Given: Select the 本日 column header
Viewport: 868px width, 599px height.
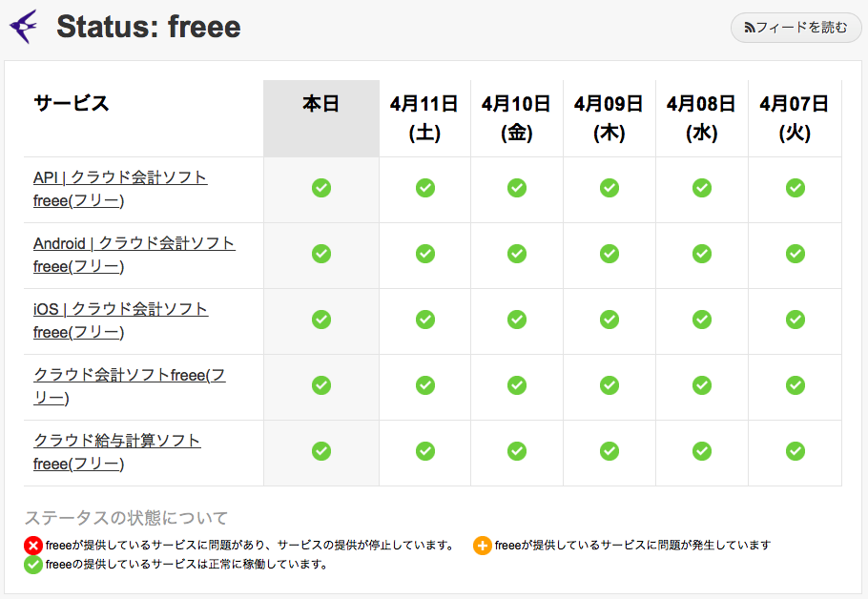Looking at the screenshot, I should 321,105.
